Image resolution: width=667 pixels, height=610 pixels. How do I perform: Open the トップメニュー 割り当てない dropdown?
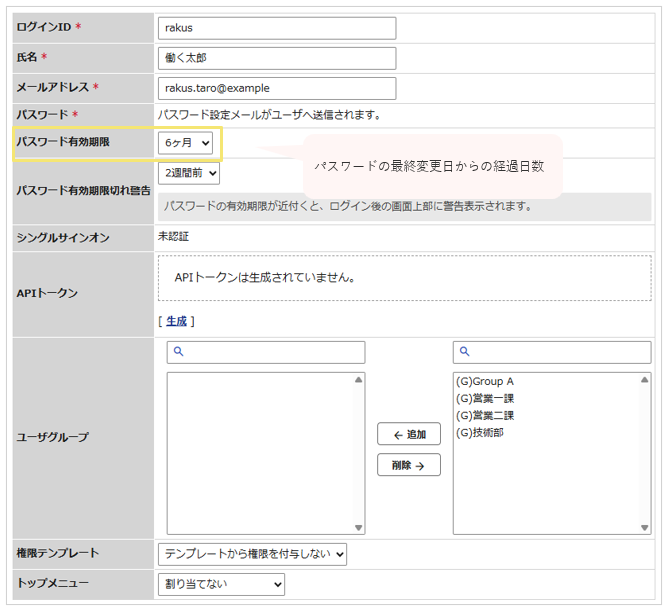click(221, 584)
